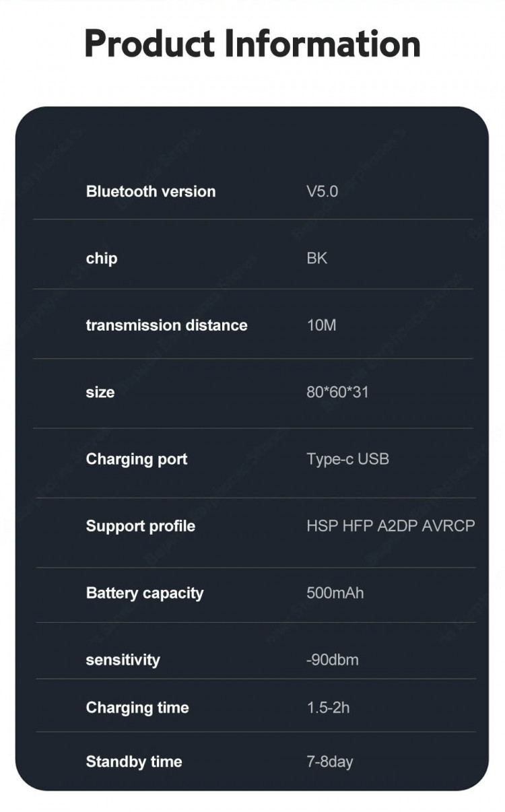Click the chip row label
This screenshot has width=505, height=812.
pos(102,259)
